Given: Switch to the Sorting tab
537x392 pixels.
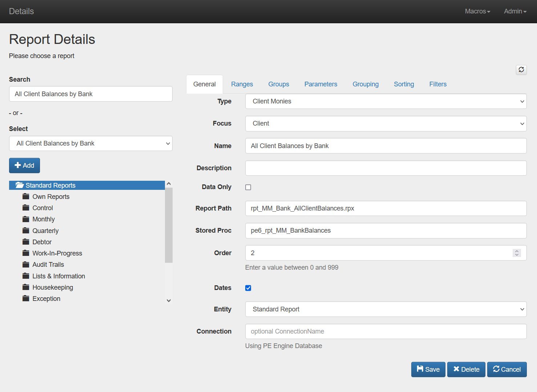Looking at the screenshot, I should click(x=404, y=84).
